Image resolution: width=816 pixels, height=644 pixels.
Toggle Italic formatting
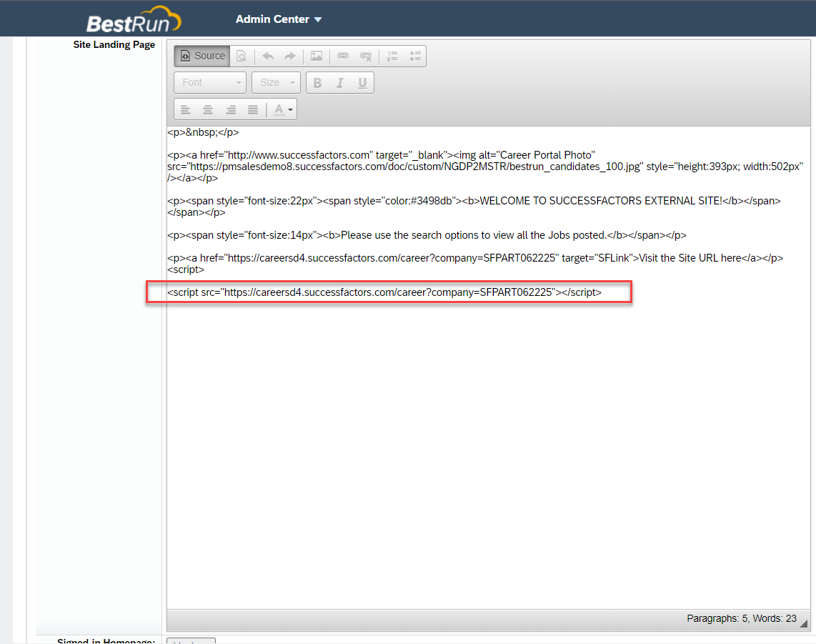pyautogui.click(x=340, y=83)
